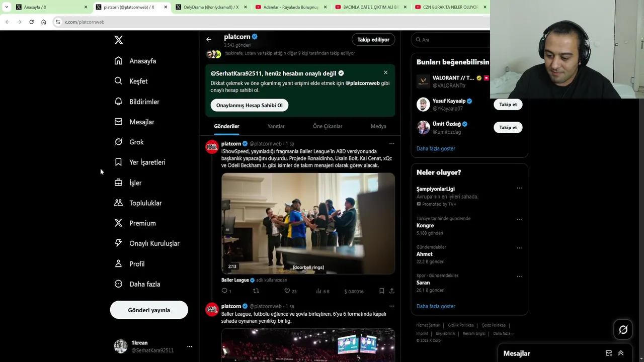Open Keşfet search icon in sidebar
644x362 pixels.
(x=118, y=81)
